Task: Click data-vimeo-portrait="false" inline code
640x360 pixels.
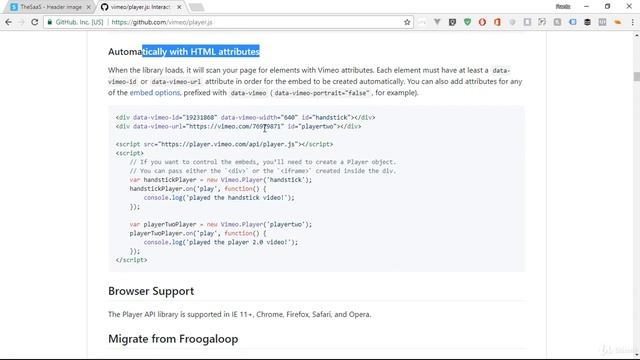Action: (321, 93)
